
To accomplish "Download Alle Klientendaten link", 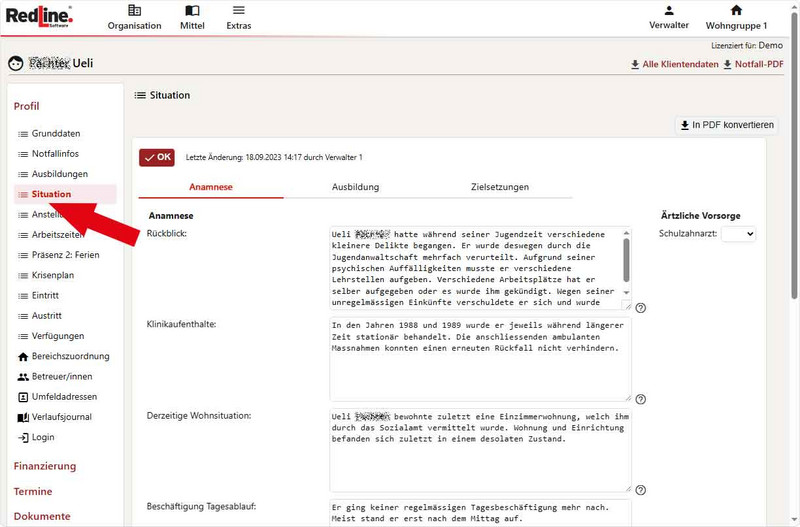I will click(x=674, y=64).
